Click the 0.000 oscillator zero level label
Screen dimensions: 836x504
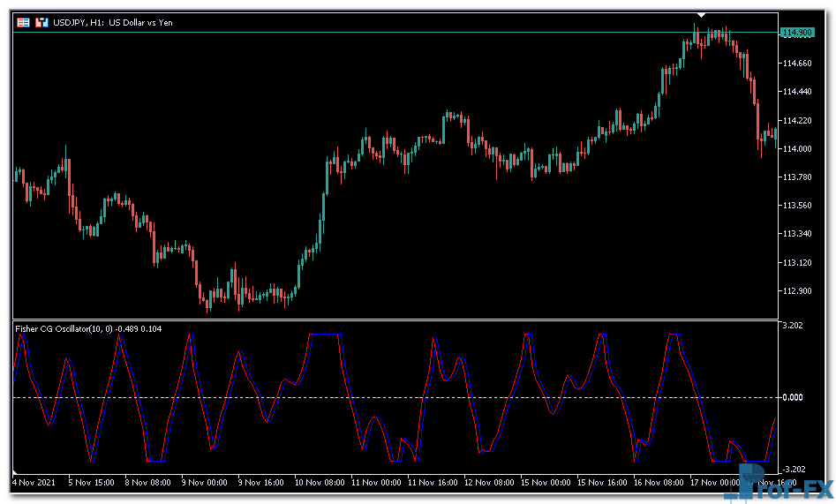coord(793,397)
